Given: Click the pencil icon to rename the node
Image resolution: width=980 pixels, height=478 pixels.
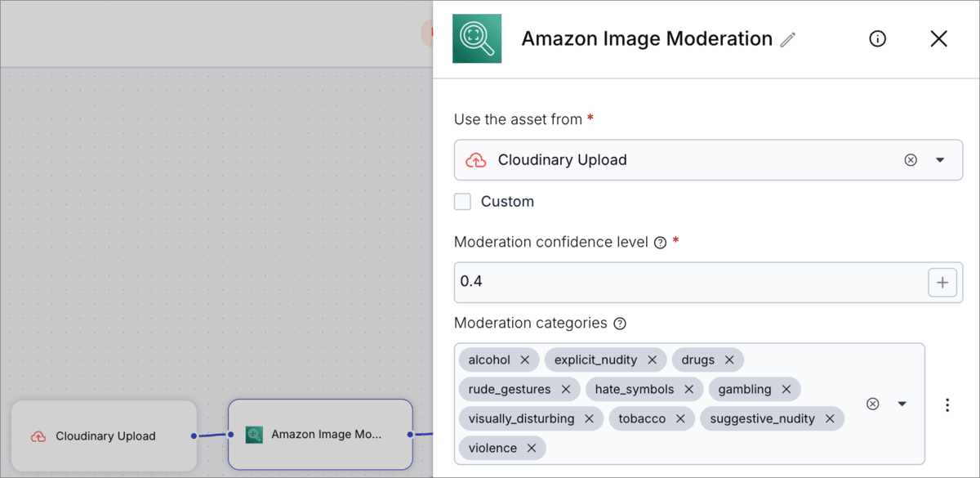Looking at the screenshot, I should pyautogui.click(x=787, y=38).
